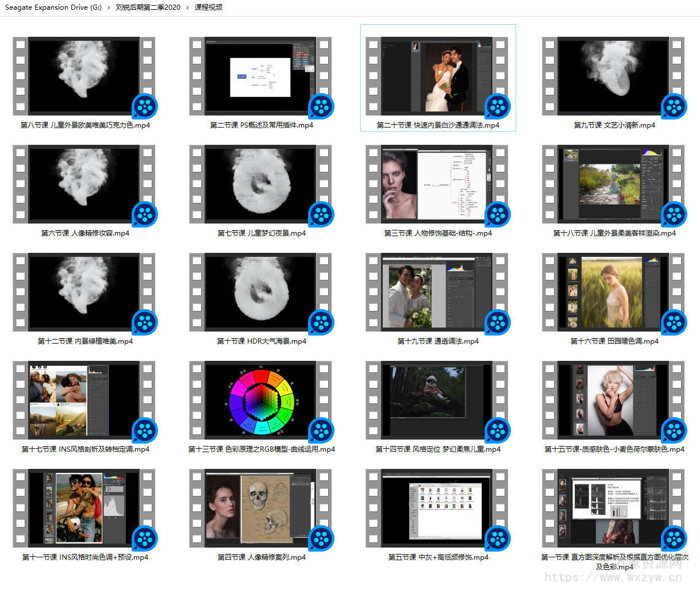Select the highlighted 第二十节课 wedding couple thumbnail

[437, 76]
